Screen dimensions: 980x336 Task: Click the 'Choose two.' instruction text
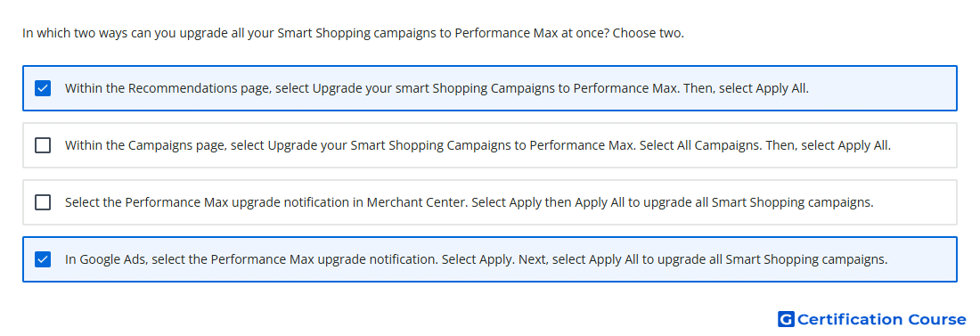pyautogui.click(x=648, y=33)
